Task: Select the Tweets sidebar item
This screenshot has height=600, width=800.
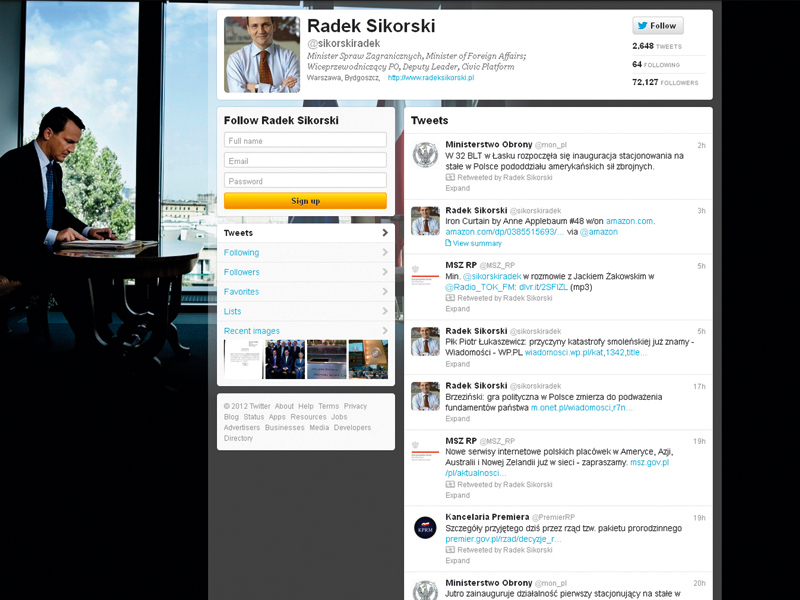Action: (305, 233)
